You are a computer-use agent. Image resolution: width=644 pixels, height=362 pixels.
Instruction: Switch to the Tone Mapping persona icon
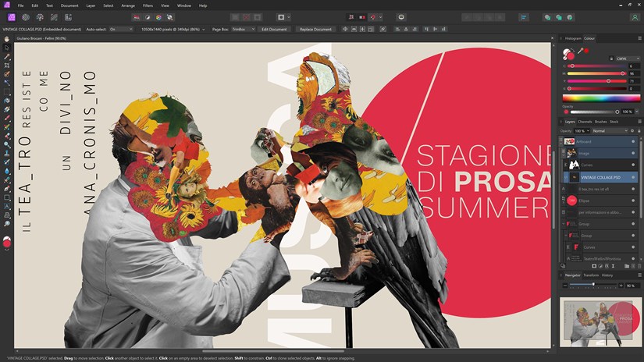coord(54,17)
